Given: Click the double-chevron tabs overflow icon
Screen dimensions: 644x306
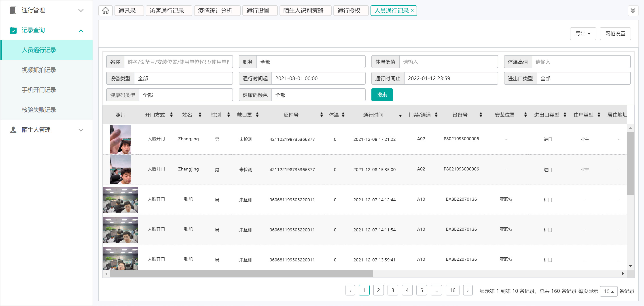Looking at the screenshot, I should (x=633, y=11).
